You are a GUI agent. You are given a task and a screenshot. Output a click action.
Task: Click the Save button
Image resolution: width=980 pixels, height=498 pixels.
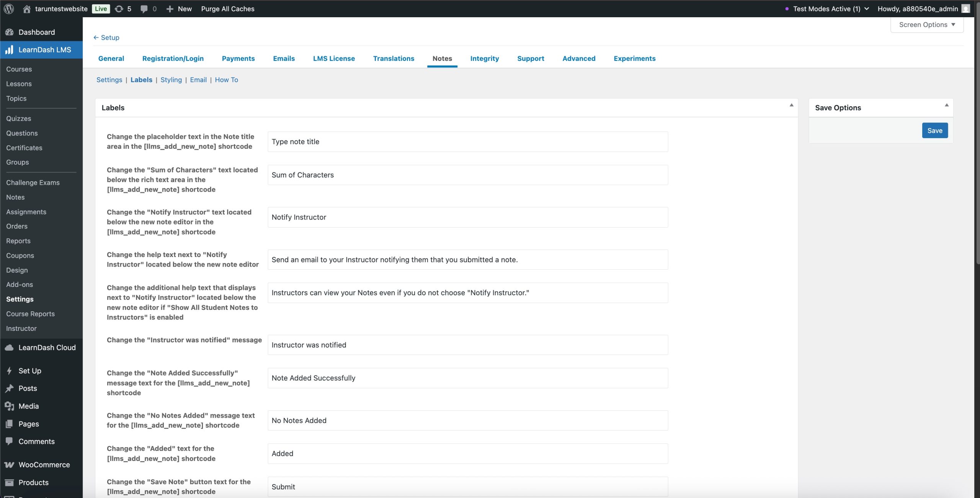point(934,130)
